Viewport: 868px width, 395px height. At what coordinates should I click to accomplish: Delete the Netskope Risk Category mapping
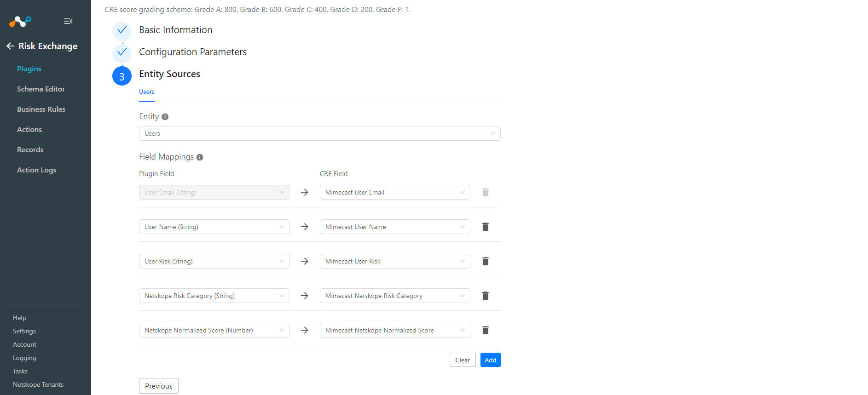click(x=485, y=296)
